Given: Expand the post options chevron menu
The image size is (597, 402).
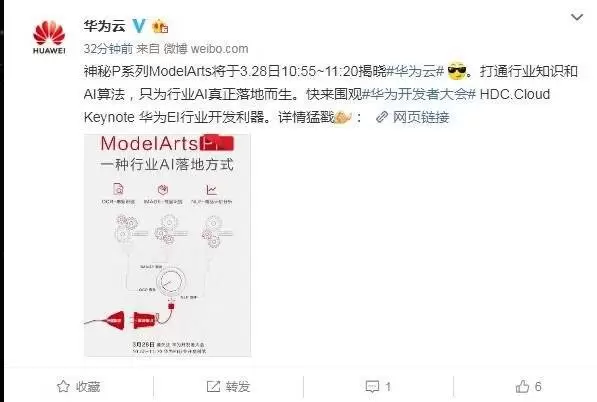Looking at the screenshot, I should point(577,17).
